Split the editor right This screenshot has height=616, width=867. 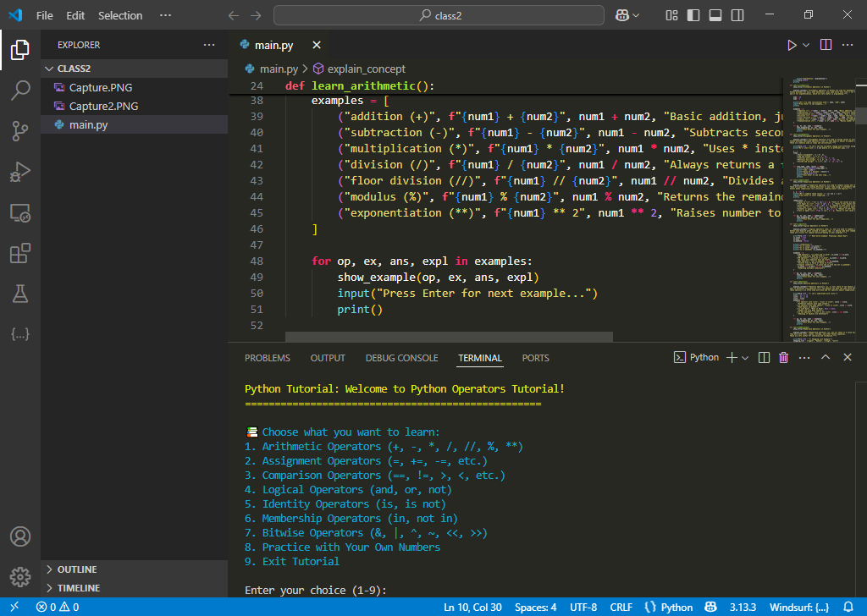[x=826, y=45]
